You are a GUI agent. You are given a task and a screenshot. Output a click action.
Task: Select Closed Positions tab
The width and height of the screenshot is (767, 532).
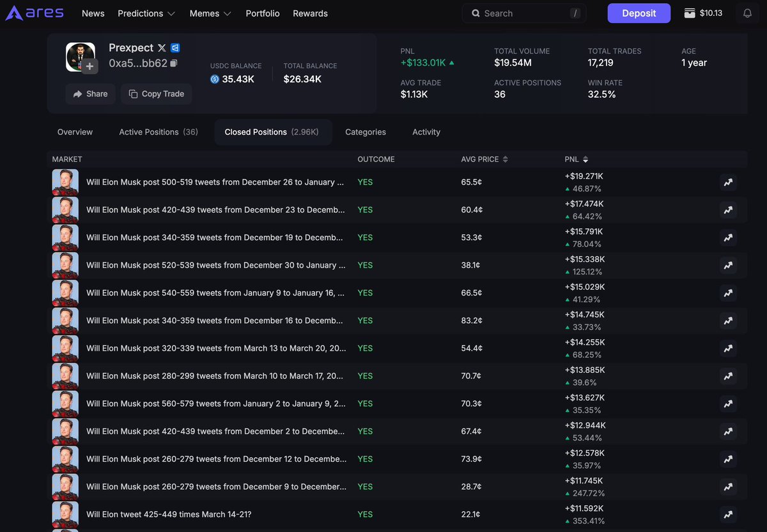(x=273, y=132)
